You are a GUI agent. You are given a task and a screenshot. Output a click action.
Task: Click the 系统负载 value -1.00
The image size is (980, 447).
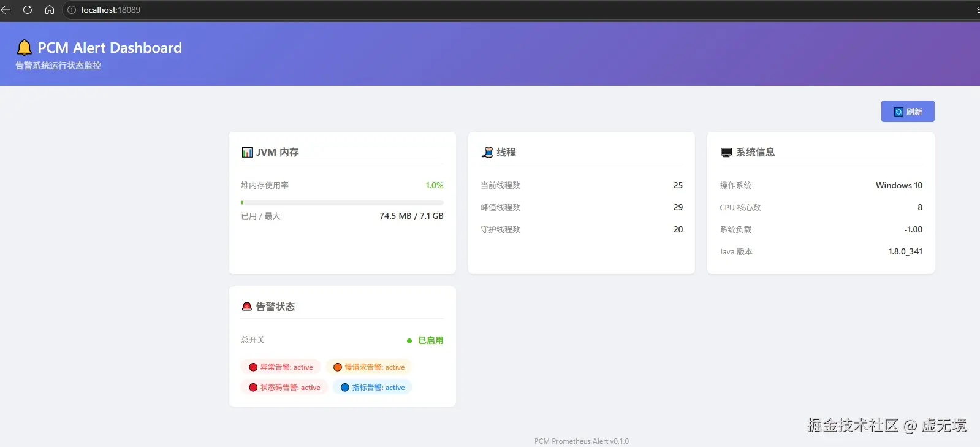point(913,229)
